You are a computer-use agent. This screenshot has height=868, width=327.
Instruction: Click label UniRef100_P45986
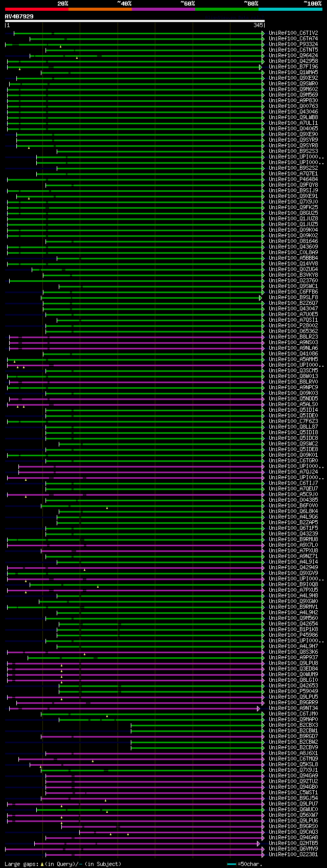293,635
